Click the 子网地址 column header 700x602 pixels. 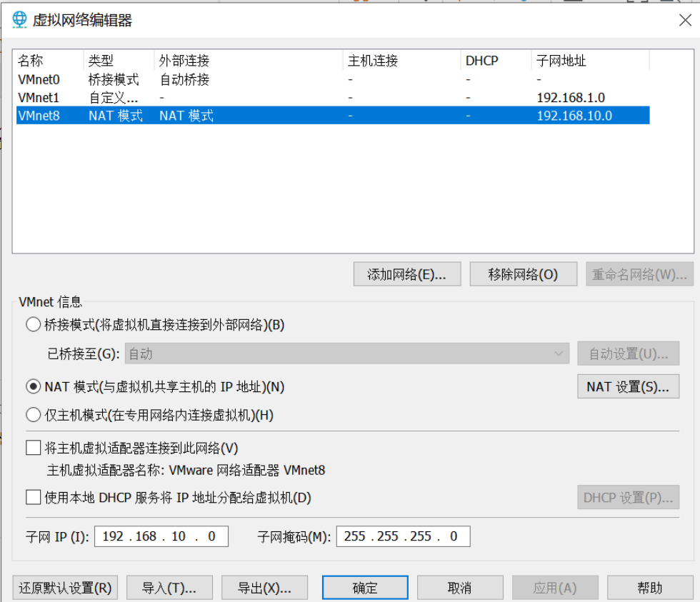[x=590, y=60]
